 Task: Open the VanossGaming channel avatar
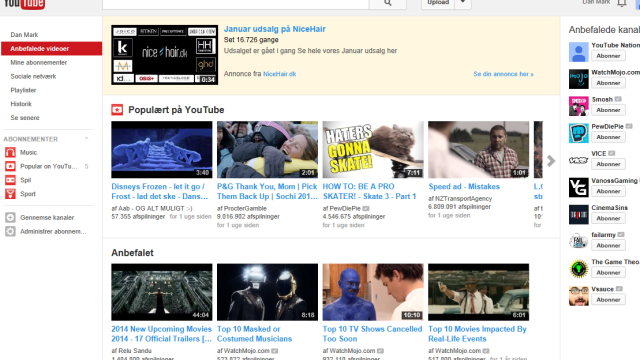[x=579, y=187]
